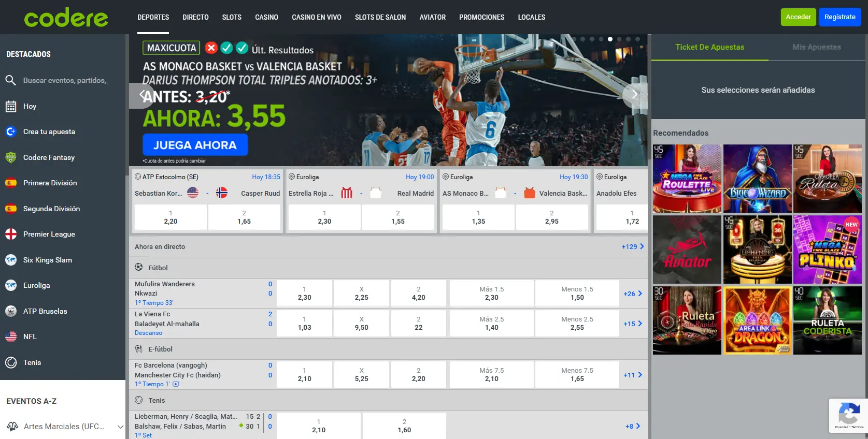868x439 pixels.
Task: Click the search magnifier icon
Action: click(10, 80)
